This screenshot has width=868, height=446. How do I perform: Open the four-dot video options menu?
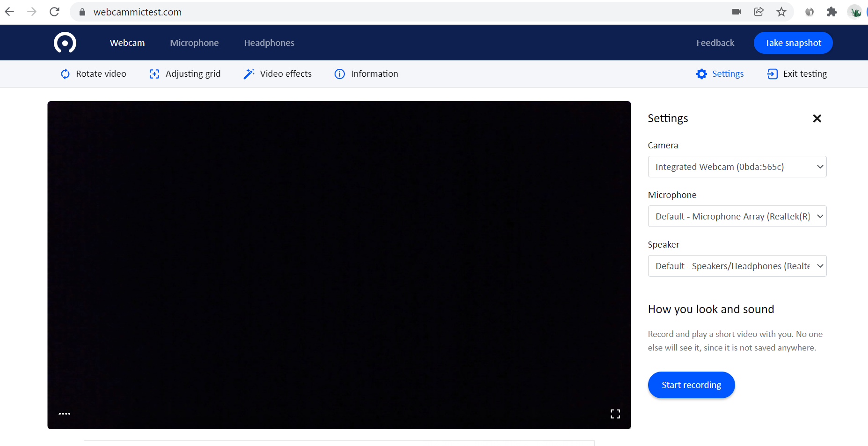pos(65,414)
